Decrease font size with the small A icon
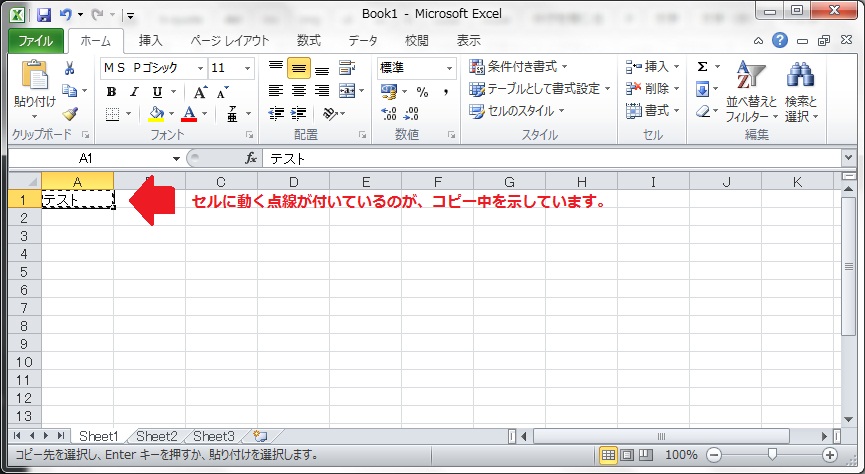This screenshot has height=474, width=865. [x=222, y=92]
